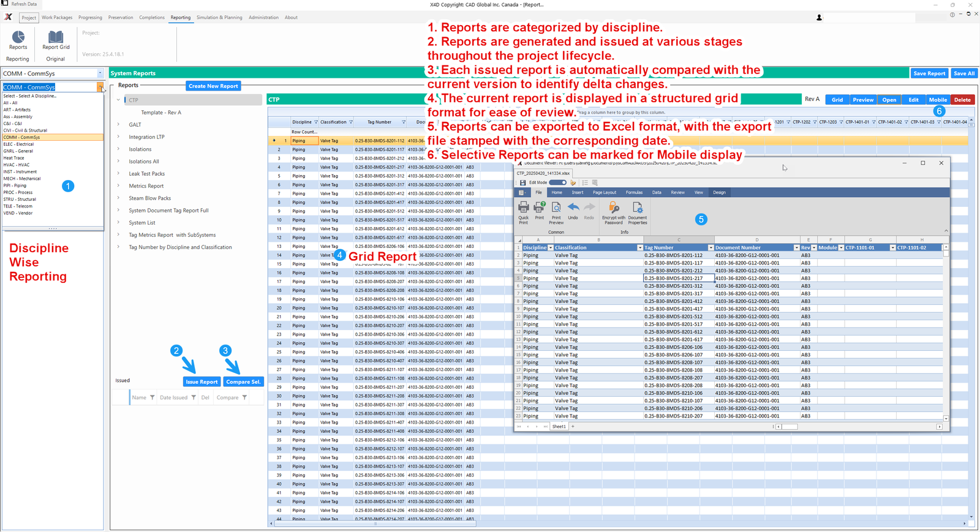Click the spreadsheet select-all corner cell

[x=518, y=240]
